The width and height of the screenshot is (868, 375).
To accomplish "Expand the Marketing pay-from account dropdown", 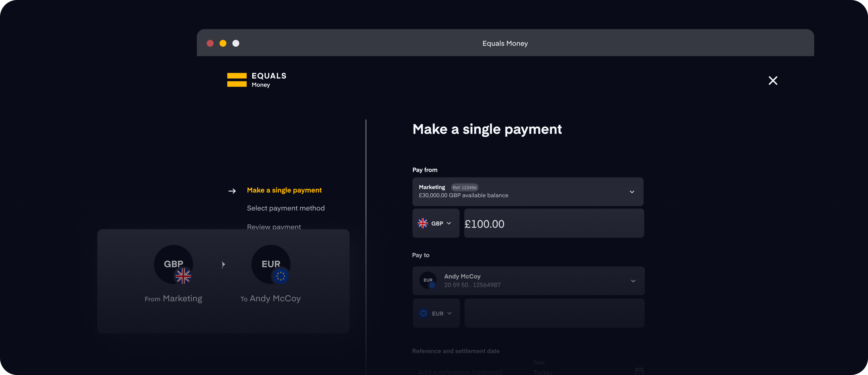I will [x=528, y=192].
